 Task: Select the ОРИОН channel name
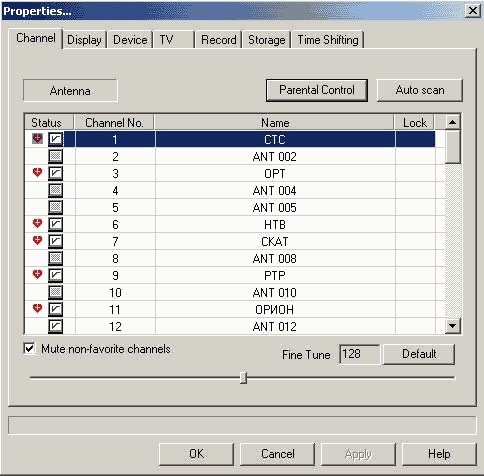click(275, 309)
